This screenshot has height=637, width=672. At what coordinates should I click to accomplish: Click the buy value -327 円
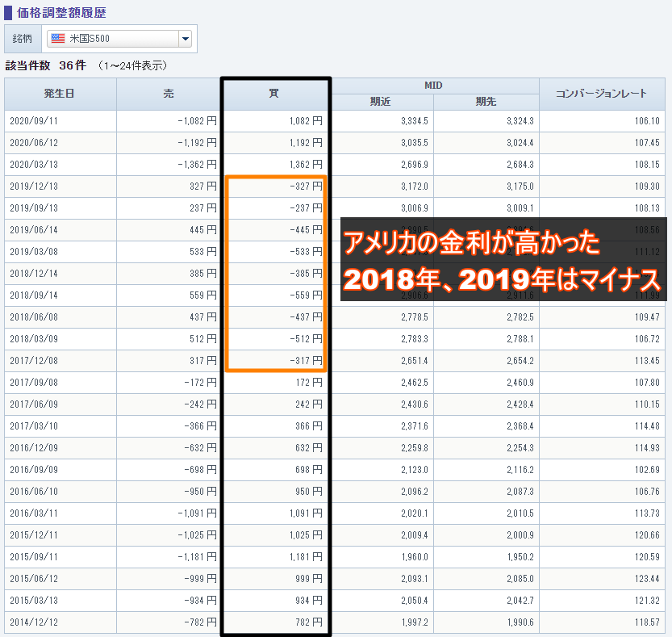[x=306, y=186]
